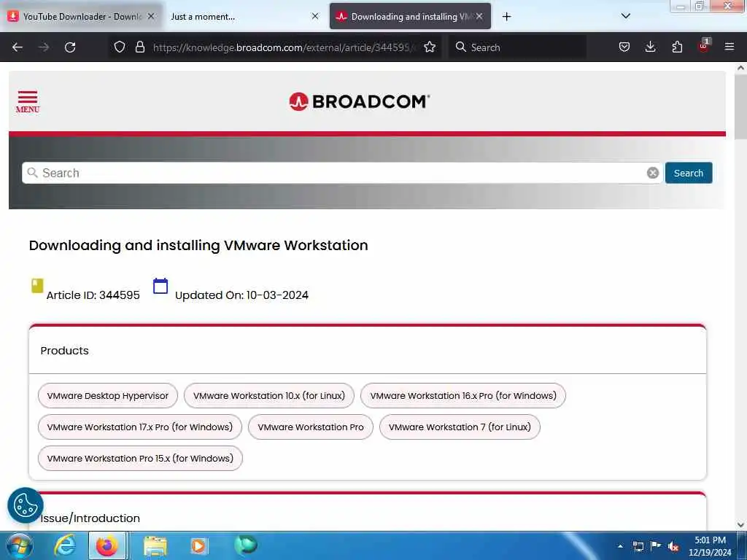Click the muted volume speaker icon
The image size is (747, 560).
point(673,546)
